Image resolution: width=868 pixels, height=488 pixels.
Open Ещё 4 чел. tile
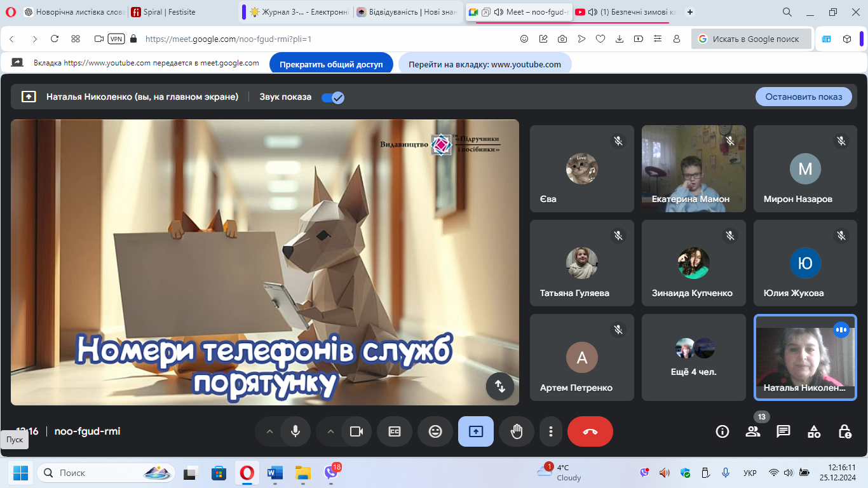coord(694,357)
